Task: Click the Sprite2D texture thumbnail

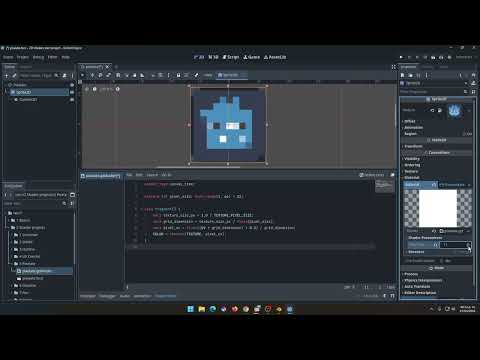Action: coord(454,110)
